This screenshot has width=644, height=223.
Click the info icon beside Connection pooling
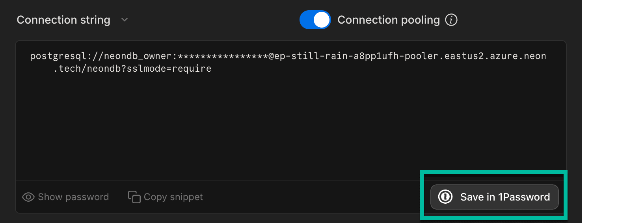(451, 20)
